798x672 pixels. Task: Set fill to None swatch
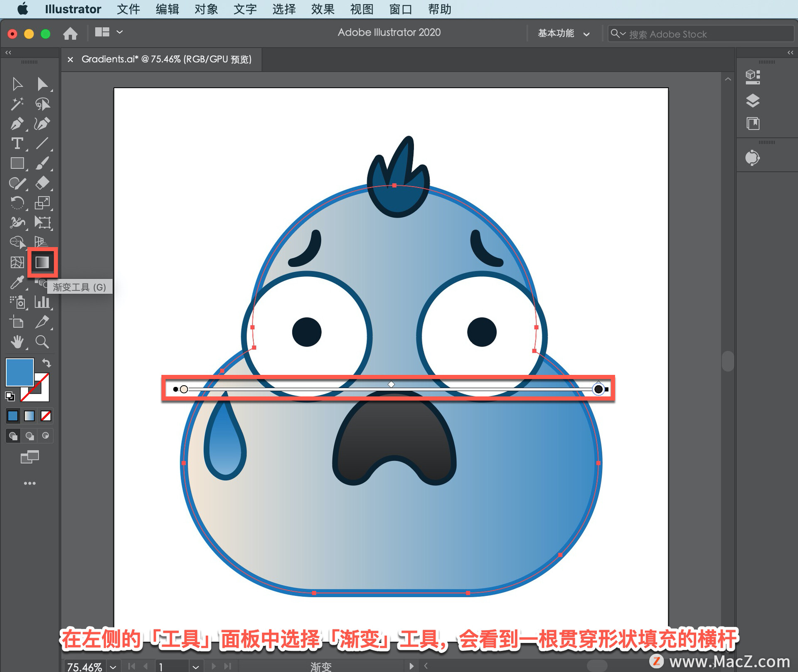(x=46, y=416)
